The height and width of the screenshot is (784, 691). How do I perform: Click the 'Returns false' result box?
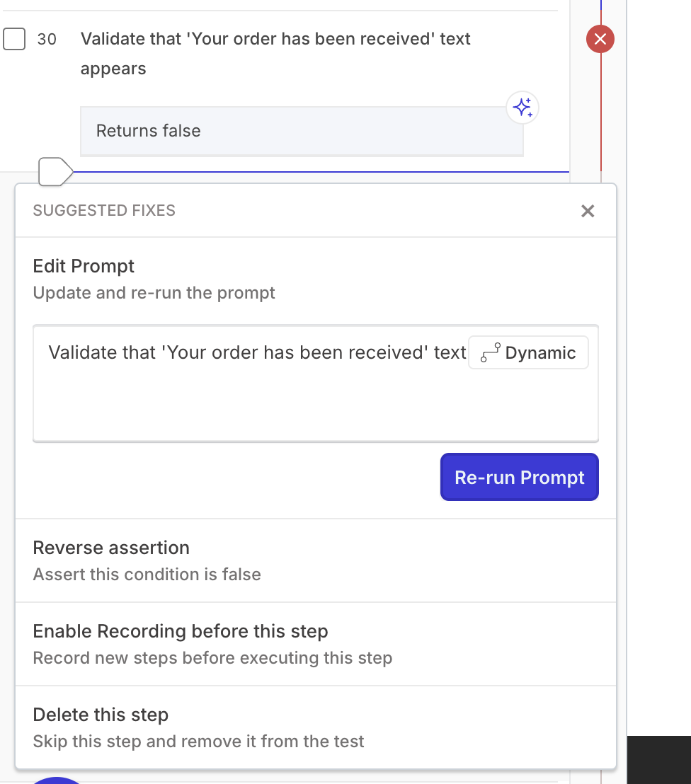tap(302, 131)
